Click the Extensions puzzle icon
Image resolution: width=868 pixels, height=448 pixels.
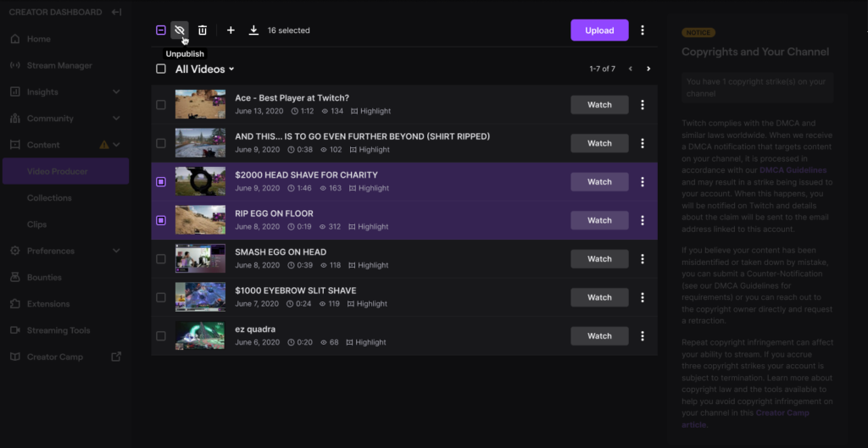coord(15,304)
